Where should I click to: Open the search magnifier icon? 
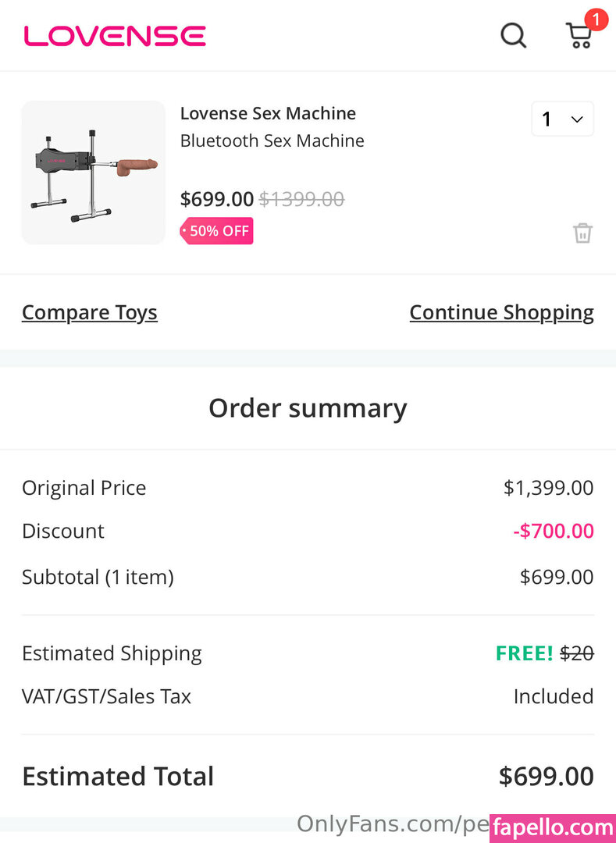click(513, 35)
